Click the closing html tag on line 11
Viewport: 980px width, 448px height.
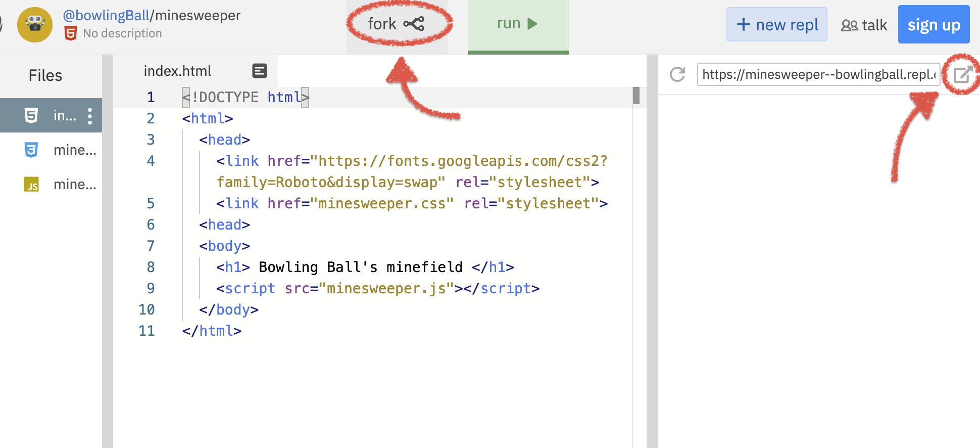(212, 331)
